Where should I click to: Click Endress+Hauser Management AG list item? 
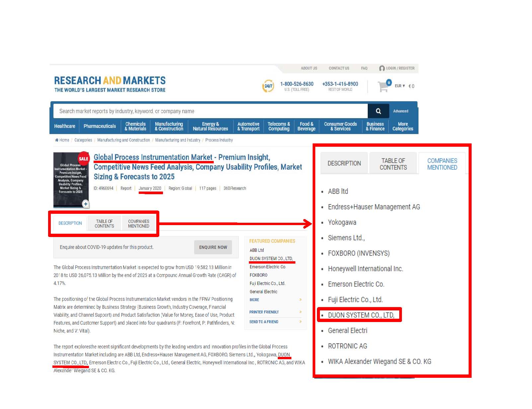[374, 207]
